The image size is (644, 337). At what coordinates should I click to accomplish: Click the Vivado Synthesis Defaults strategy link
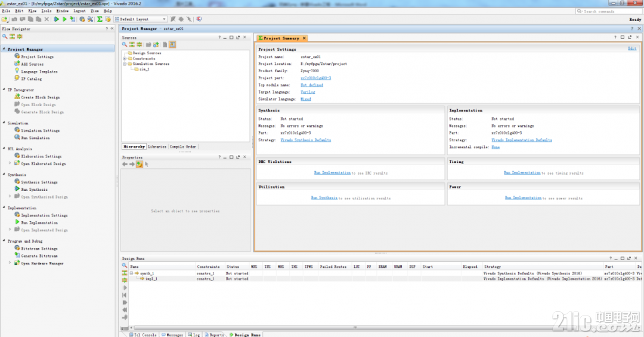click(305, 140)
